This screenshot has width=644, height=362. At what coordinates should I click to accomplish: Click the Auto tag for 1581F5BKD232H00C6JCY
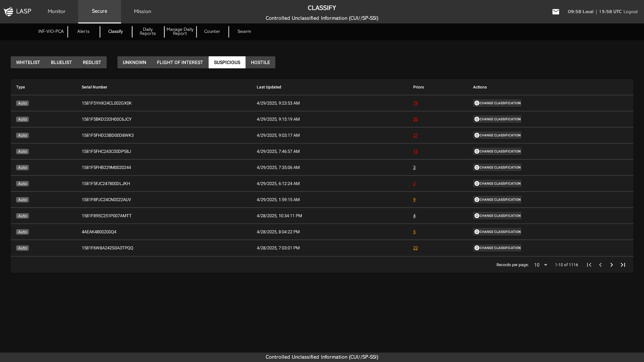[x=22, y=119]
